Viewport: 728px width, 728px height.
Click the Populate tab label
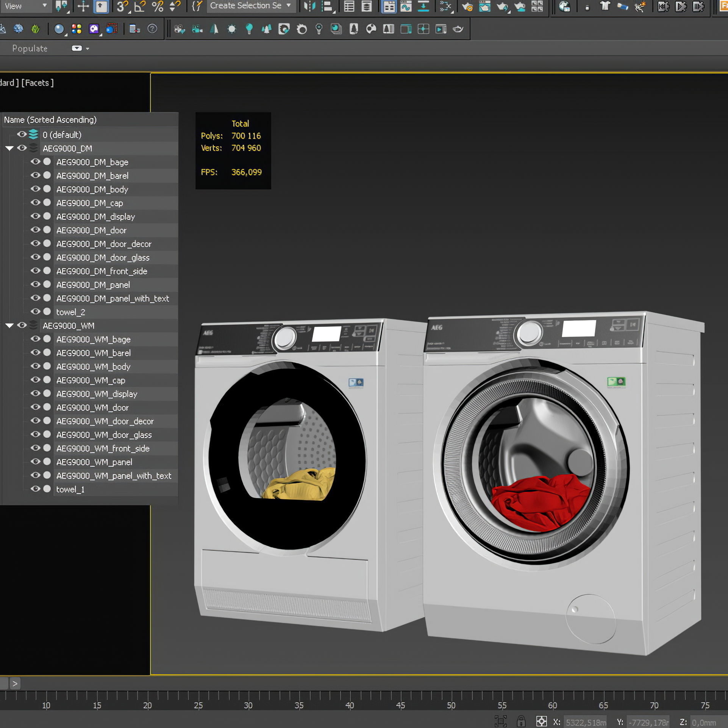click(30, 48)
